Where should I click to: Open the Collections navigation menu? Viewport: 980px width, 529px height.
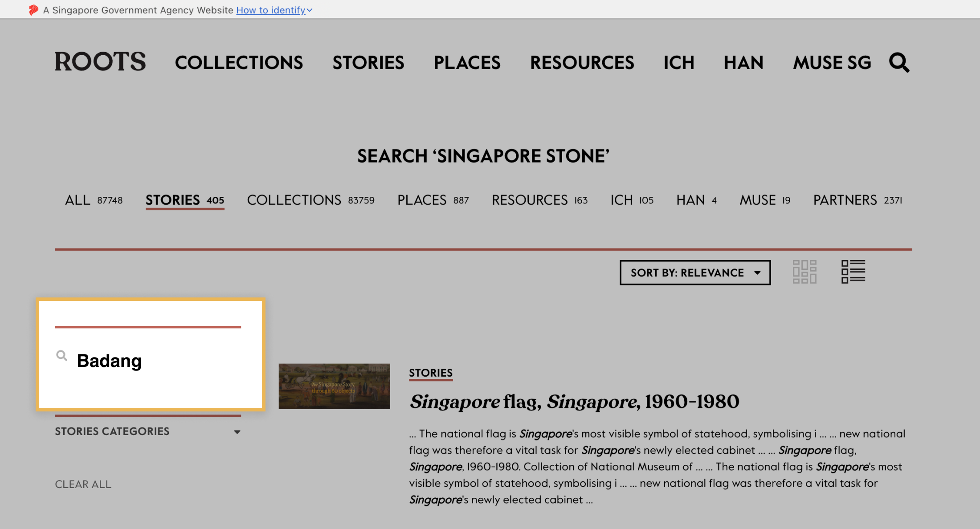click(x=239, y=62)
